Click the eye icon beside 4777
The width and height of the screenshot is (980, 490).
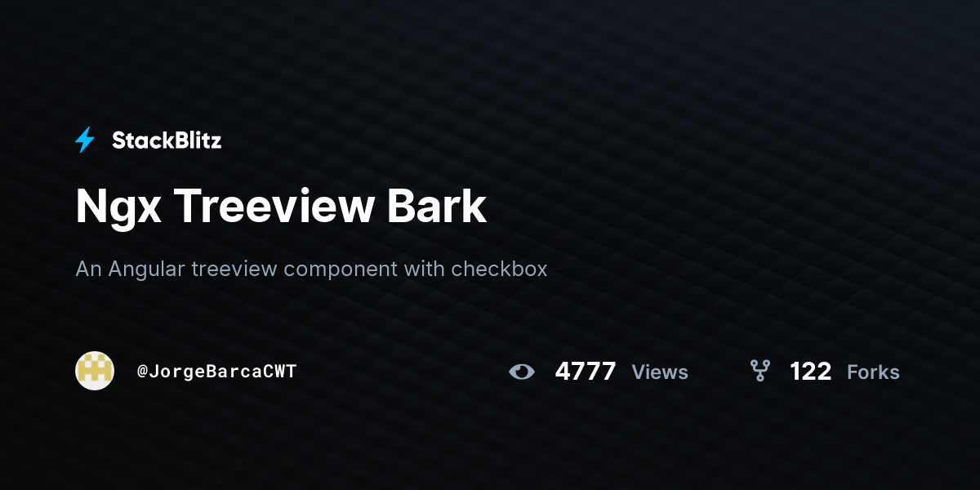522,372
